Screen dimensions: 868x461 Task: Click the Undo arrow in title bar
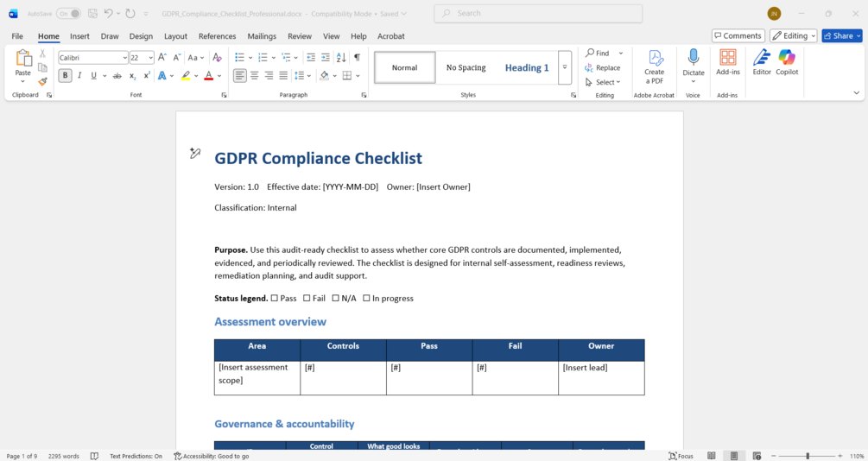point(109,13)
